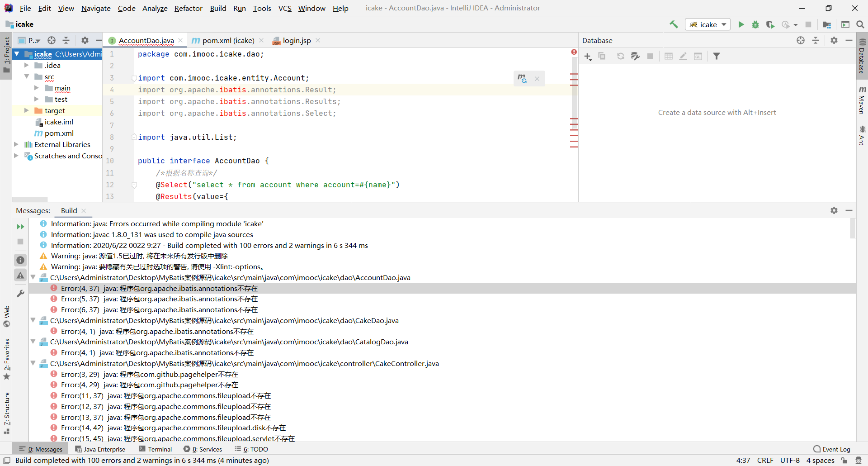Click the Build Project hammer icon
Screen dimensions: 868x466
coord(674,24)
